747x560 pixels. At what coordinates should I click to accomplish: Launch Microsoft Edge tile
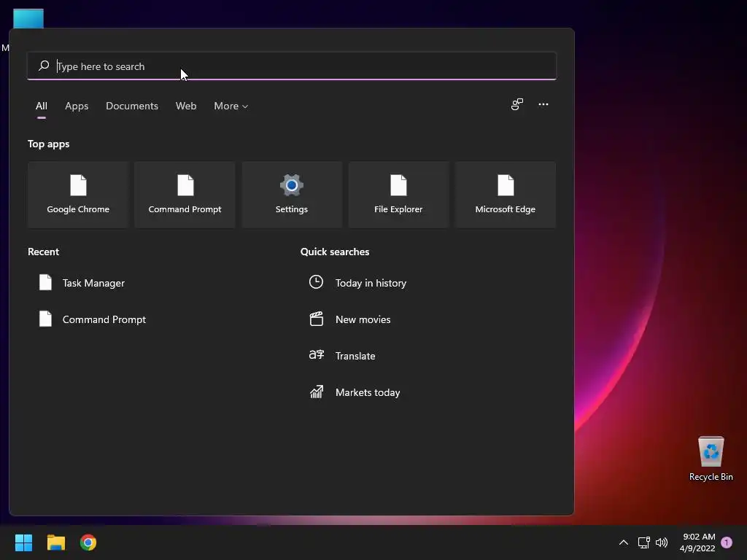click(x=506, y=195)
